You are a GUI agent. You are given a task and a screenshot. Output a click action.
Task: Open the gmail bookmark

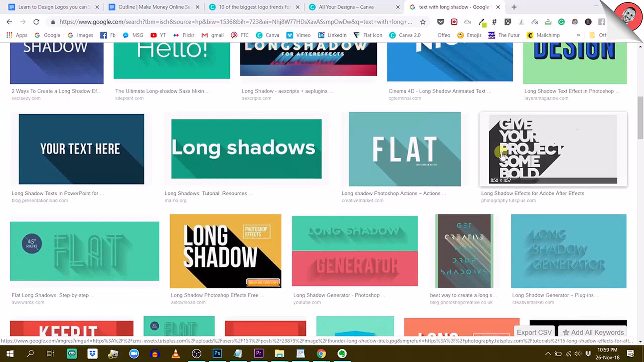pyautogui.click(x=212, y=35)
